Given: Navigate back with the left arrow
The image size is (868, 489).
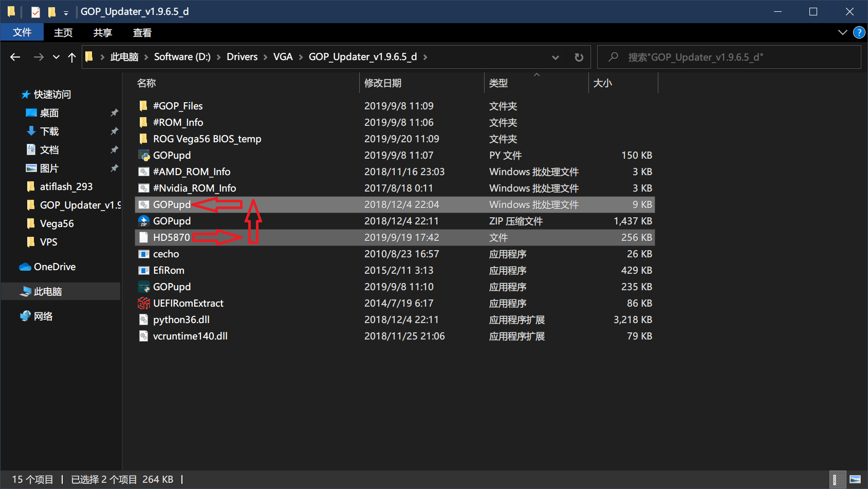Looking at the screenshot, I should 15,57.
